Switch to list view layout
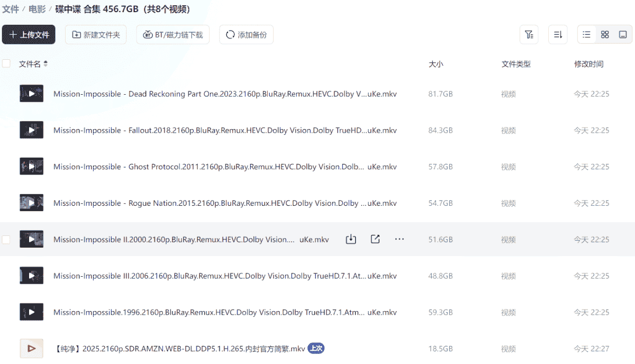 (x=586, y=35)
